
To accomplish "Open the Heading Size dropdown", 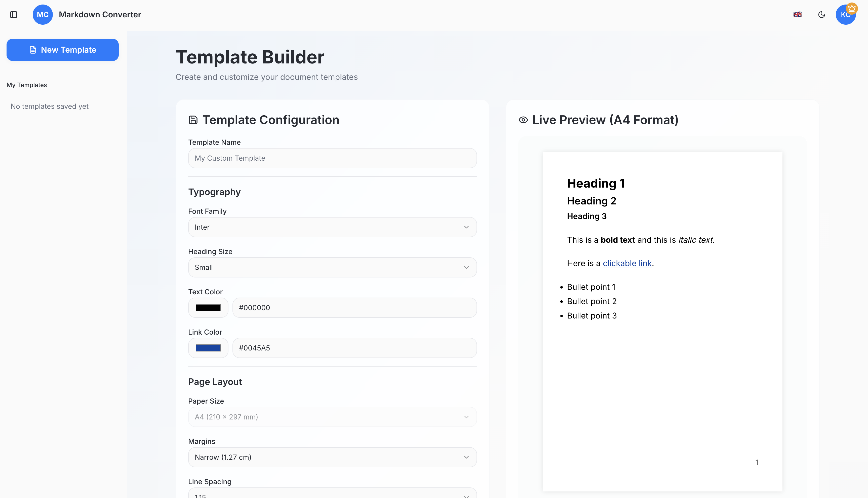I will click(332, 267).
